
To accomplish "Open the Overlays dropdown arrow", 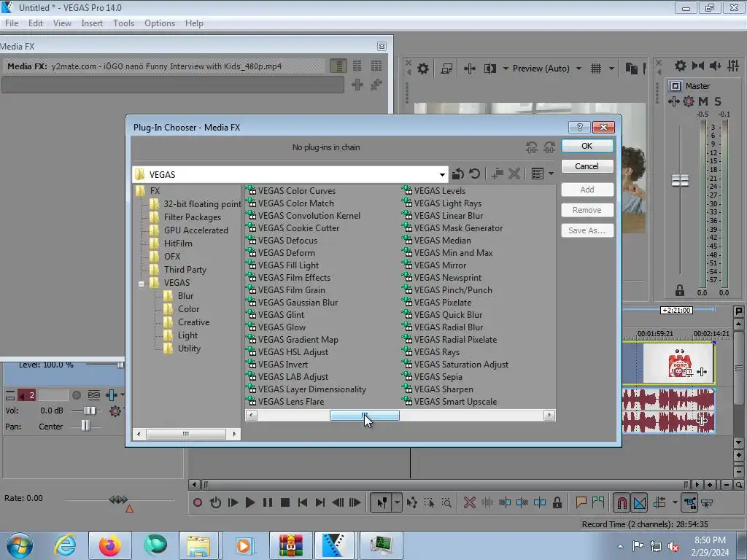I will pyautogui.click(x=611, y=69).
